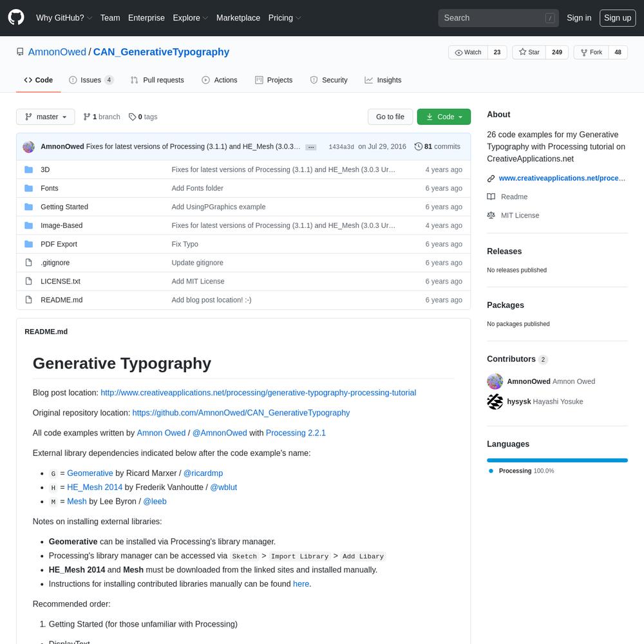Open the Why GitHub? dropdown menu
Viewport: 644px width, 644px height.
(x=64, y=18)
